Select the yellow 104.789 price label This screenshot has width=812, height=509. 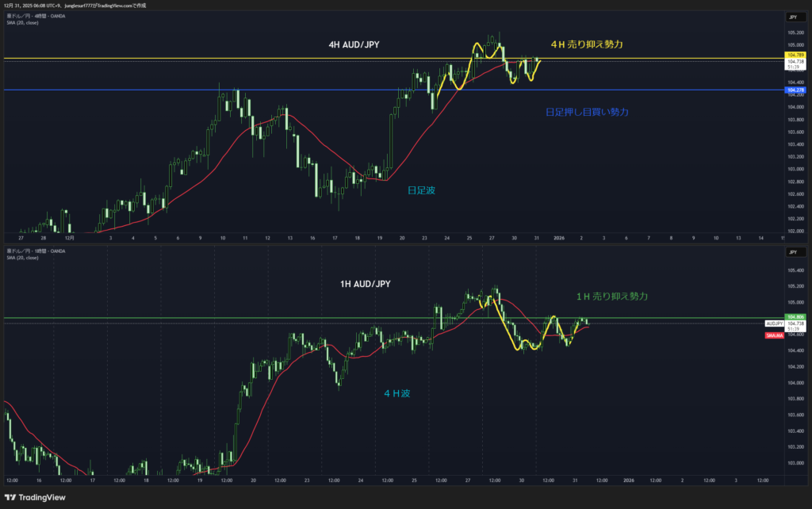[x=795, y=55]
